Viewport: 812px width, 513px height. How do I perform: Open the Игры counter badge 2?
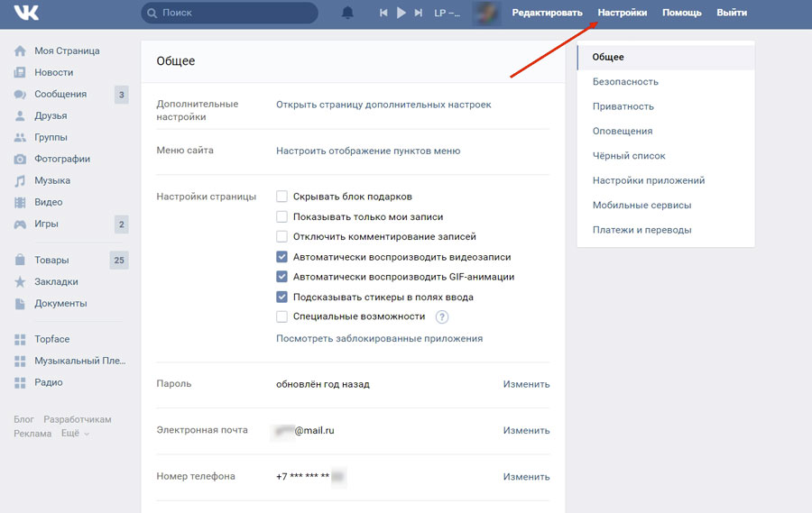[x=121, y=224]
